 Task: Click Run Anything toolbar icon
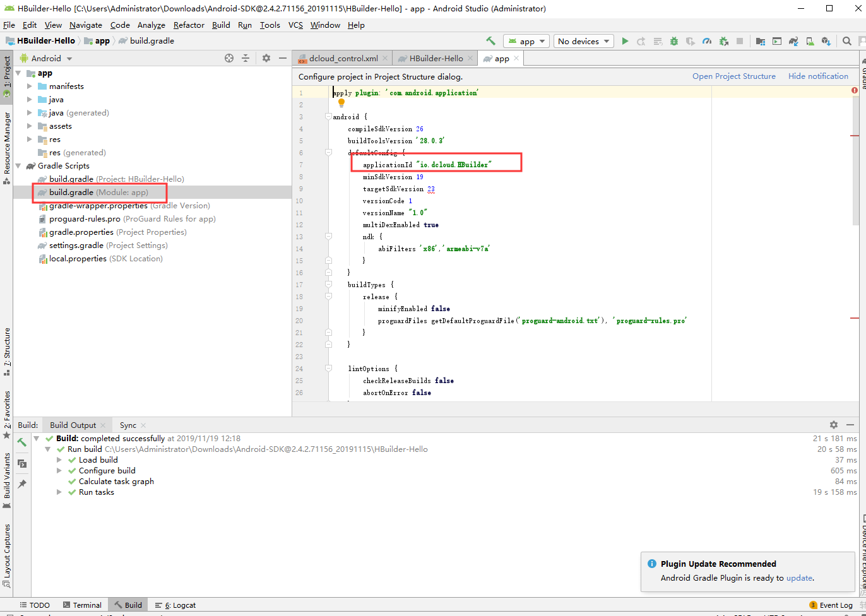click(777, 41)
